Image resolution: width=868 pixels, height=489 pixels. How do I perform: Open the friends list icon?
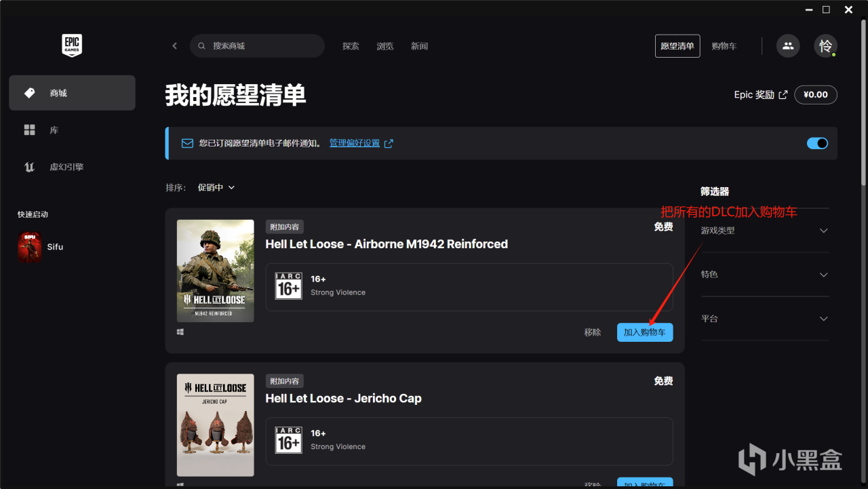pos(788,46)
